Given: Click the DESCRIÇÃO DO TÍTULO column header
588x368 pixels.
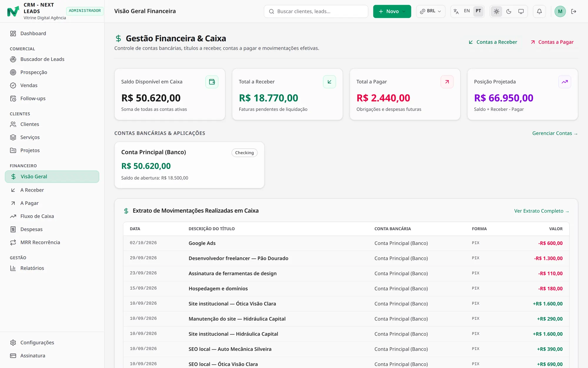Looking at the screenshot, I should tap(212, 229).
